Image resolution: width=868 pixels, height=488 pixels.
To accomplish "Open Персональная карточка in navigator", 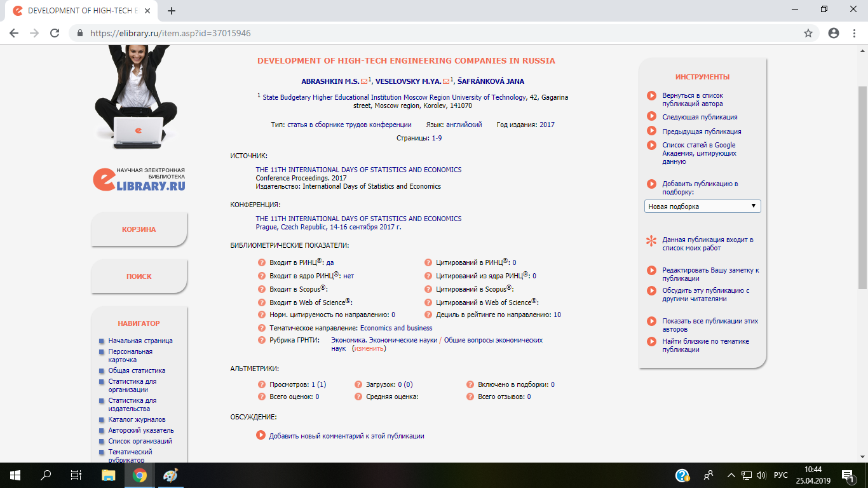I will (130, 355).
